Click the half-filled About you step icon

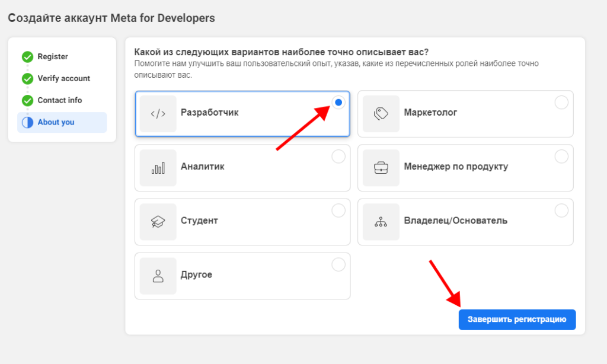tap(27, 123)
